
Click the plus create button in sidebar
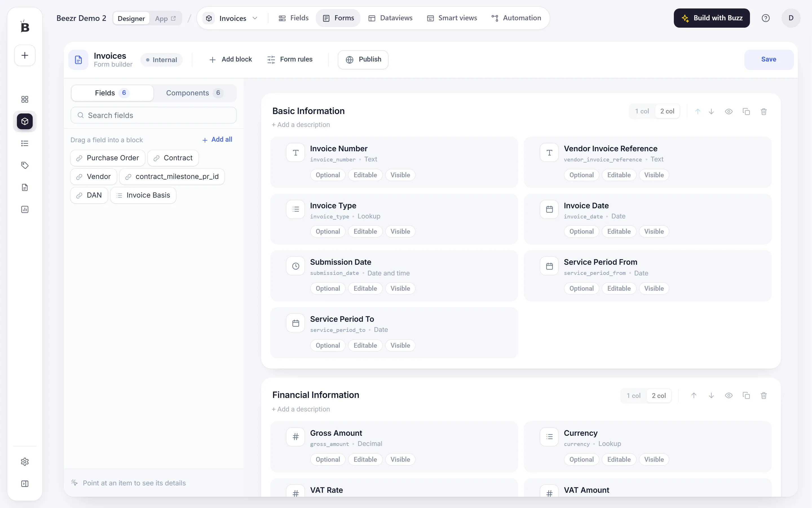coord(25,55)
